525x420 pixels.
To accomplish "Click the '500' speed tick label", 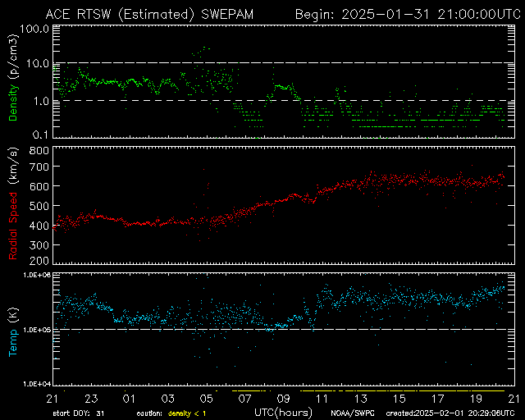I will 39,206.
